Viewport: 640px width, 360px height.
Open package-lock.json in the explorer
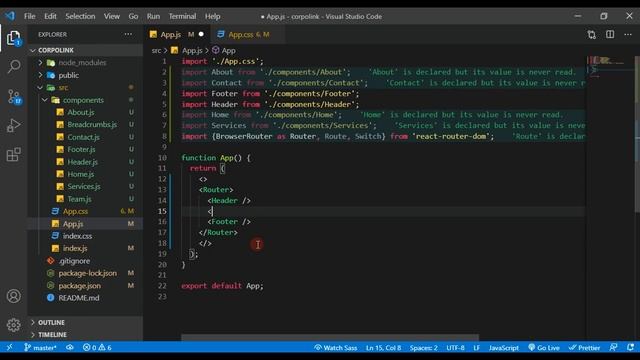[x=85, y=273]
